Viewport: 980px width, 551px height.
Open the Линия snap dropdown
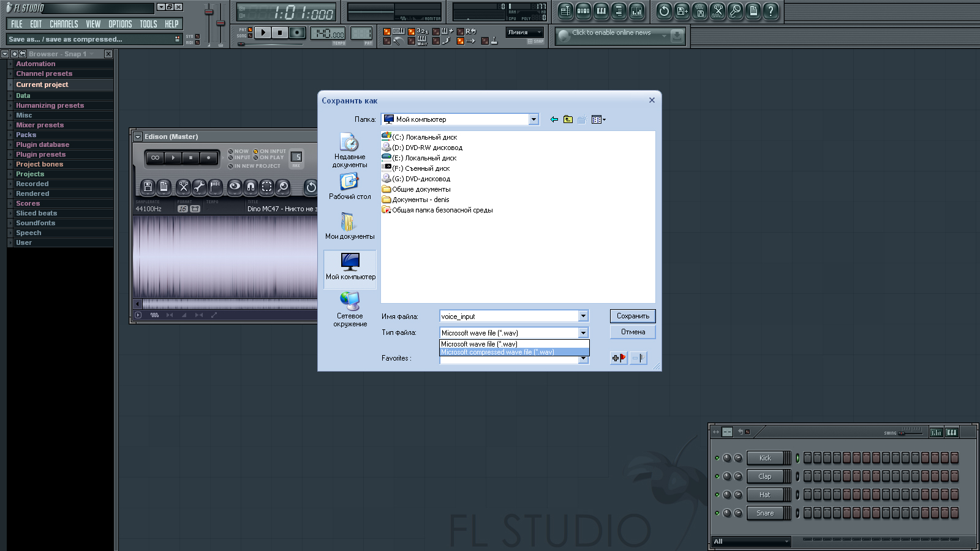point(525,32)
